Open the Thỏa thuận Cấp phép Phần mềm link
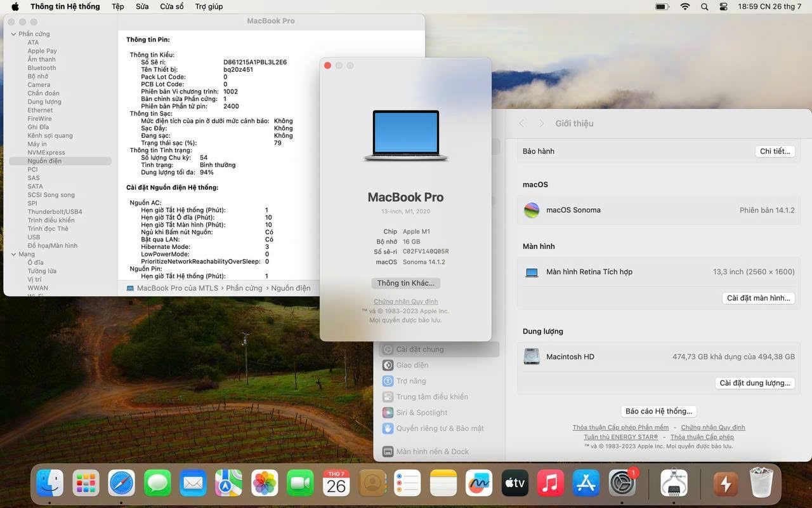 tap(620, 428)
